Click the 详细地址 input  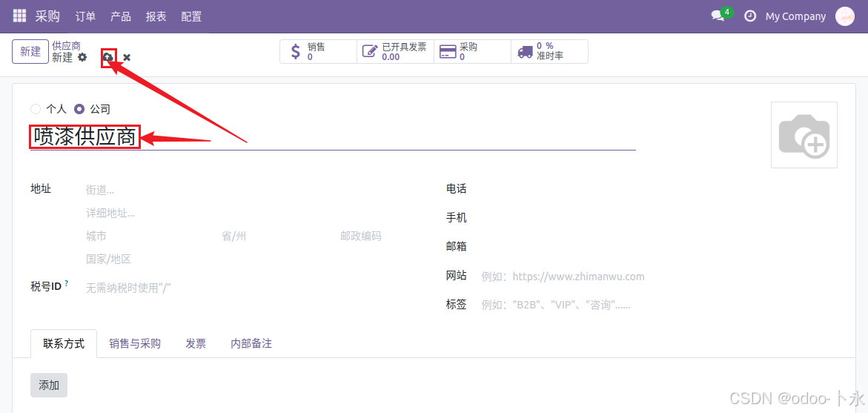click(x=249, y=213)
